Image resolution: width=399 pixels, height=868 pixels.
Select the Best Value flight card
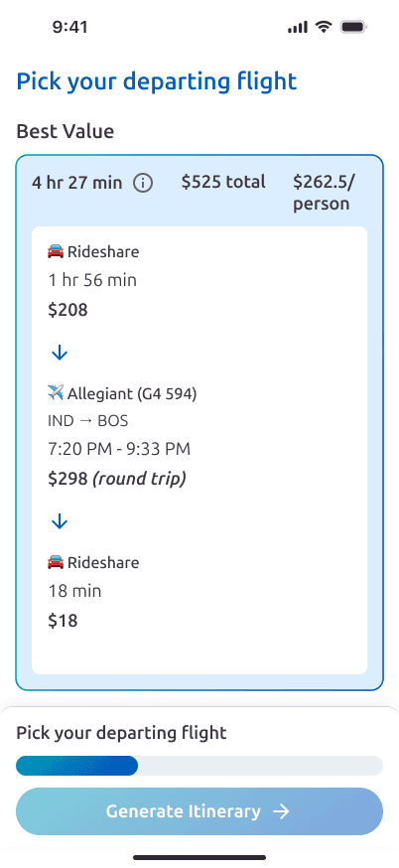pyautogui.click(x=199, y=422)
